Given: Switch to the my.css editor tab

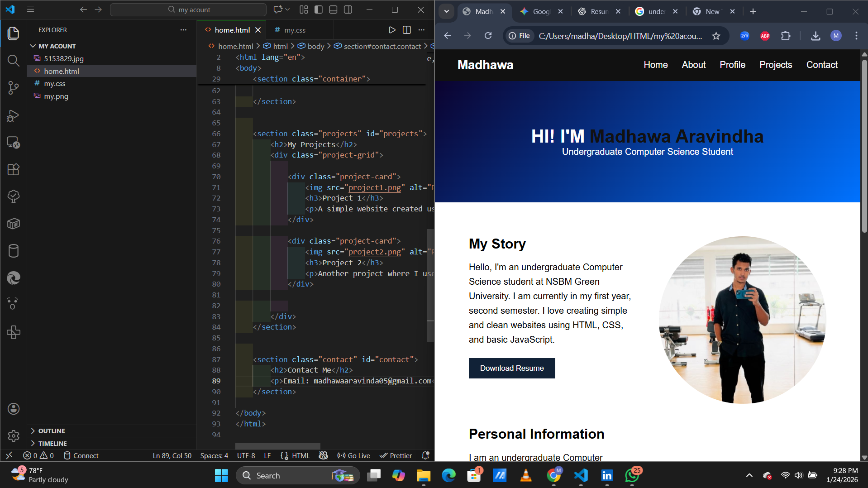Looking at the screenshot, I should pyautogui.click(x=295, y=30).
